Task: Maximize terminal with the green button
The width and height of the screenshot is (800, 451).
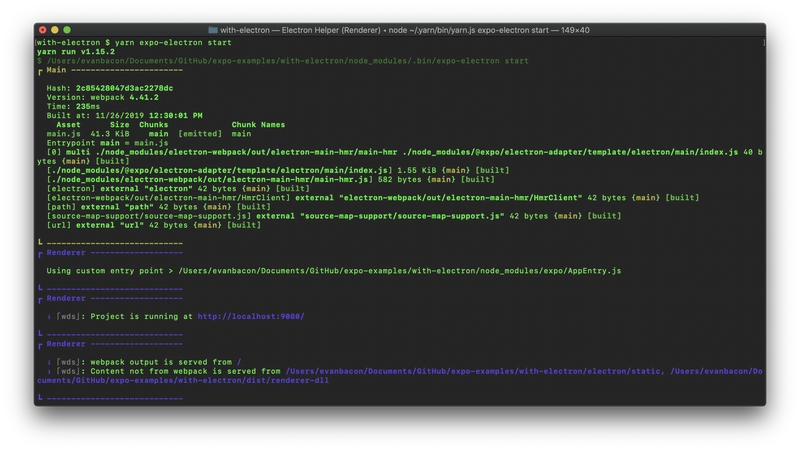Action: [67, 30]
